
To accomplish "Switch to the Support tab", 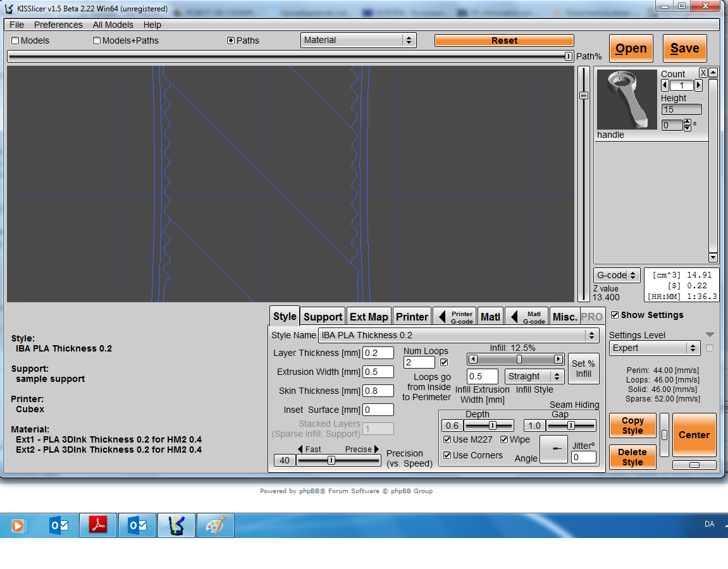I will pos(323,317).
